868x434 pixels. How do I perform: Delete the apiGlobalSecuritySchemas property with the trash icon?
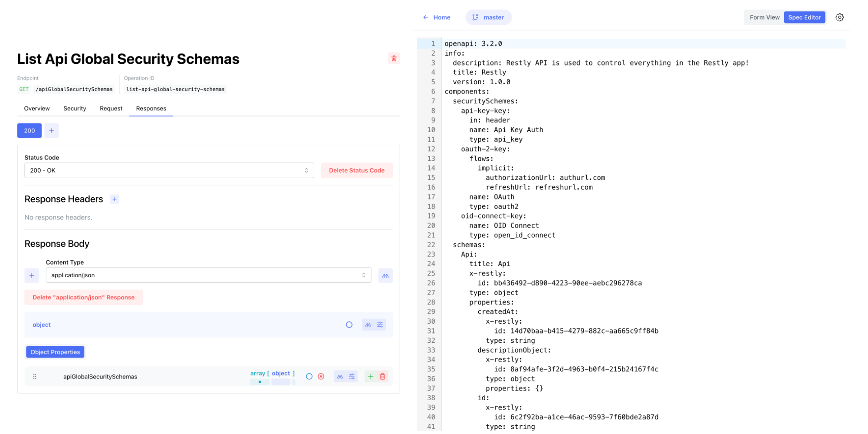pyautogui.click(x=382, y=376)
